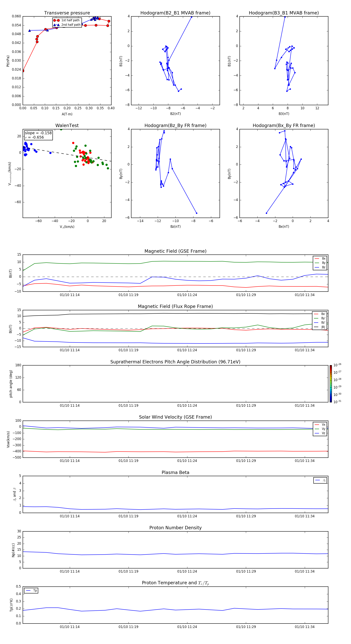Select the Tp legend in Proton Temperature panel
The height and width of the screenshot is (644, 351).
[31, 591]
